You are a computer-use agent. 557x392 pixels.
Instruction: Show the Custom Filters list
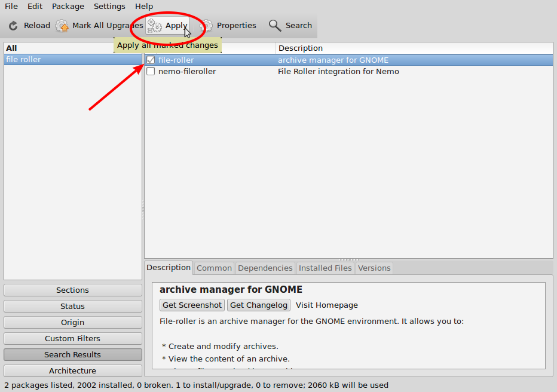click(x=72, y=338)
